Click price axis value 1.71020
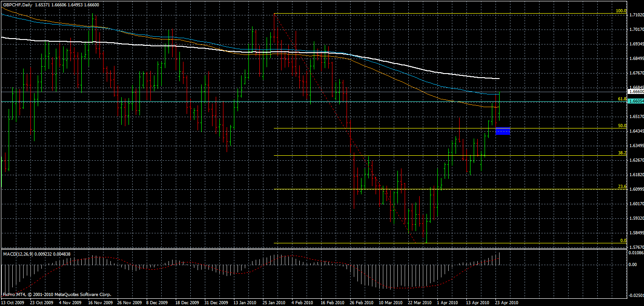Screen dimensions: 644x306 pyautogui.click(x=636, y=15)
